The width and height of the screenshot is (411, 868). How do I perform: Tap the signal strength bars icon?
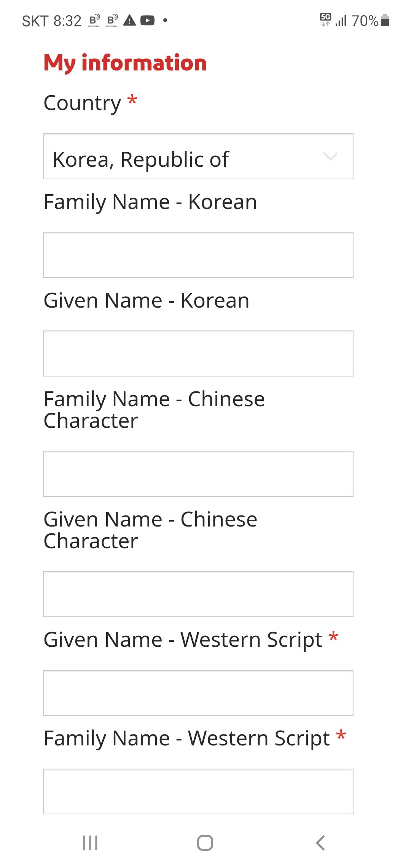pos(341,21)
